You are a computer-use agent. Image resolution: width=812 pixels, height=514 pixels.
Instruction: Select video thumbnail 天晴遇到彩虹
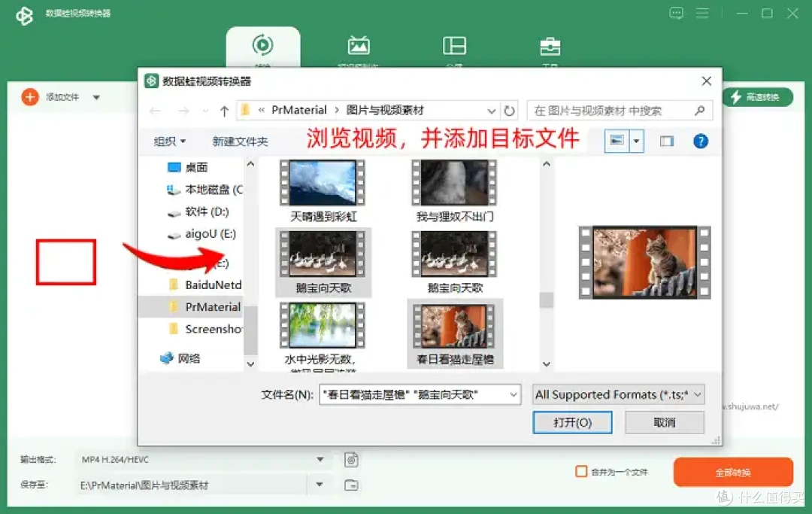(x=323, y=190)
